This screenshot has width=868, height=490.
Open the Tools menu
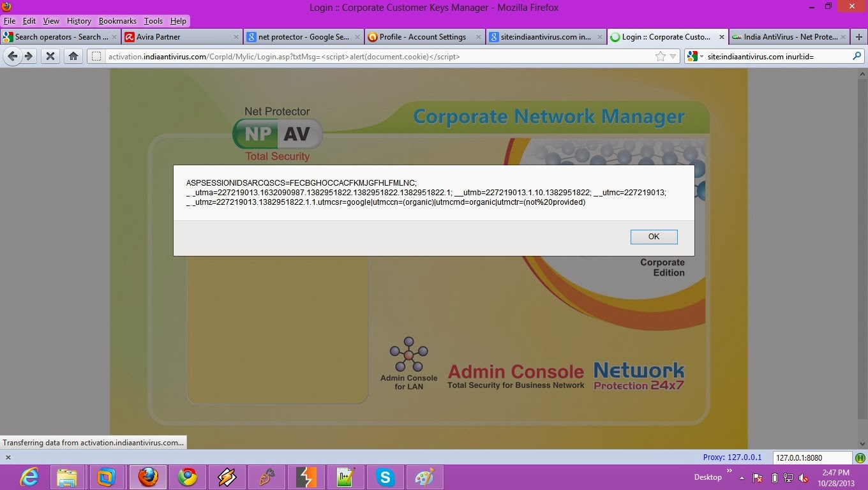(153, 21)
